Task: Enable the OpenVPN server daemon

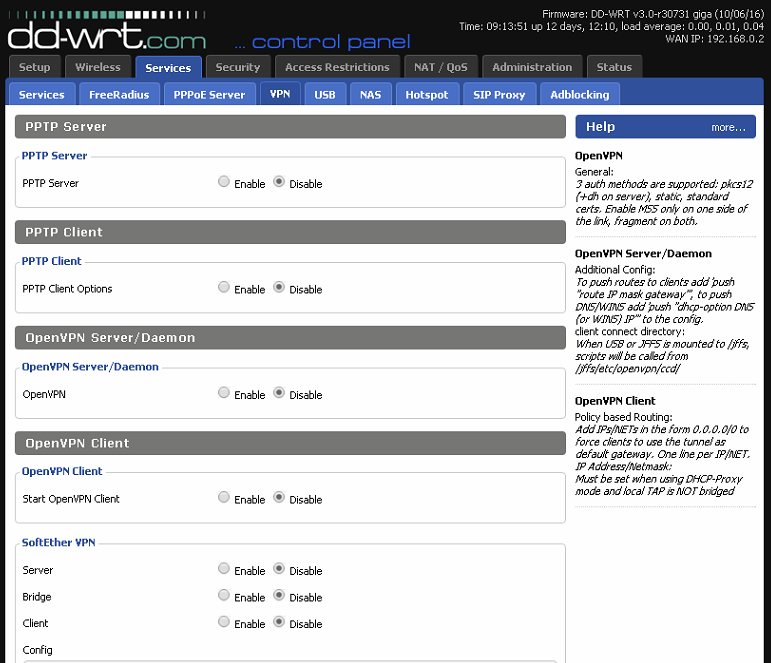Action: 224,392
